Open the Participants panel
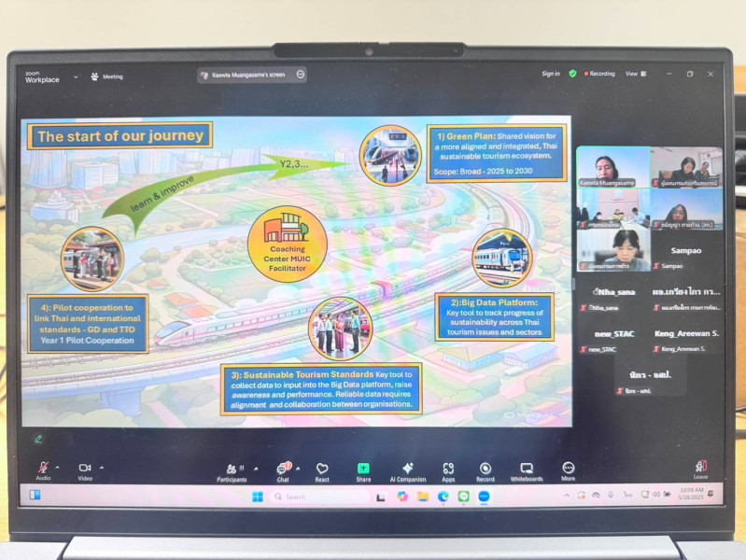 pyautogui.click(x=232, y=469)
